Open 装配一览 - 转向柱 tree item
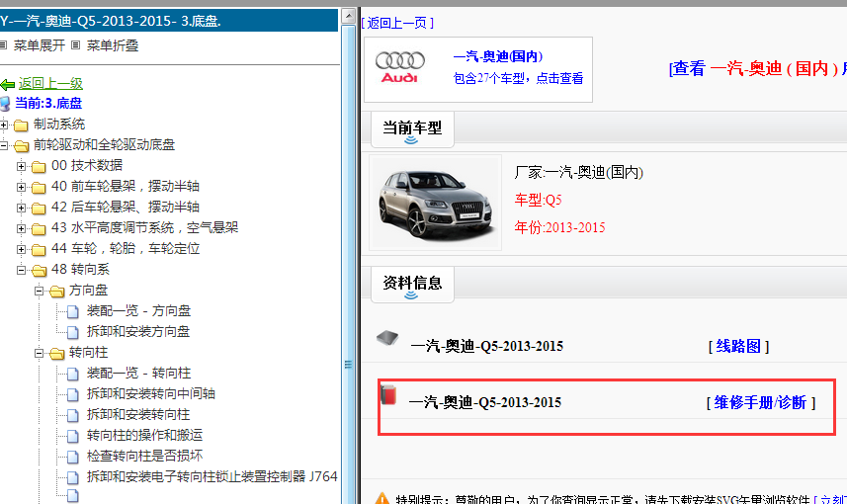Screen dimensions: 847x504 click(138, 374)
